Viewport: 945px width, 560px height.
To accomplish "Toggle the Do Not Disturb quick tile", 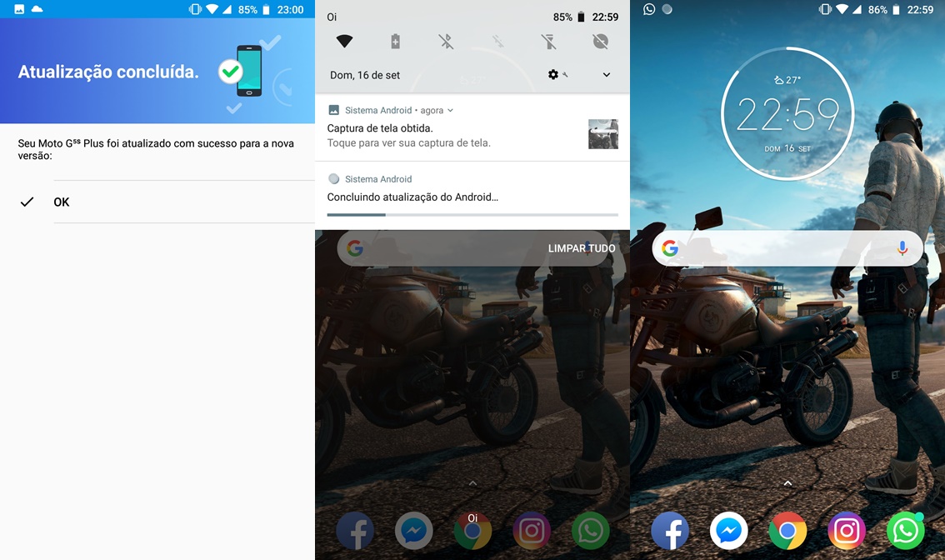I will click(x=600, y=41).
